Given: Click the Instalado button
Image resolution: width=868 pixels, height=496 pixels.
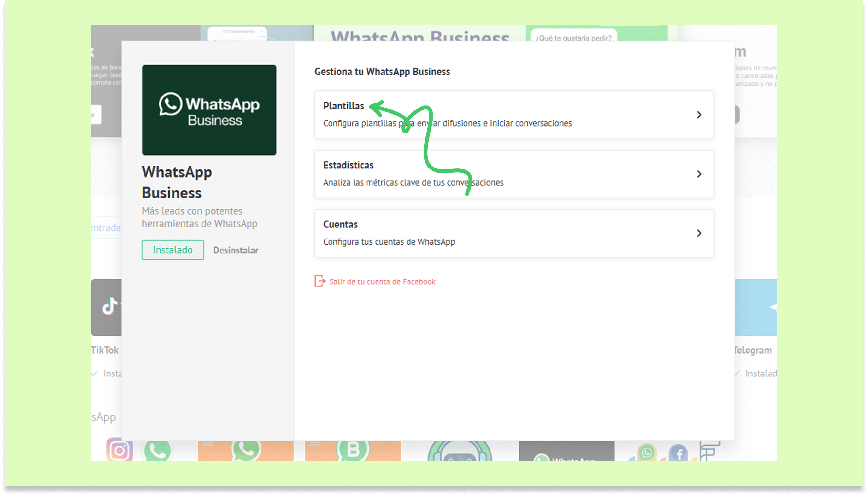Looking at the screenshot, I should pos(173,250).
